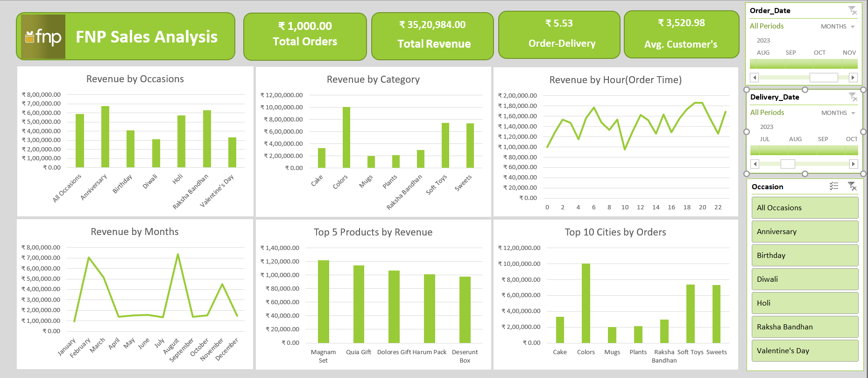This screenshot has height=378, width=868.
Task: Clear the Occasion slicer filter
Action: [x=852, y=186]
